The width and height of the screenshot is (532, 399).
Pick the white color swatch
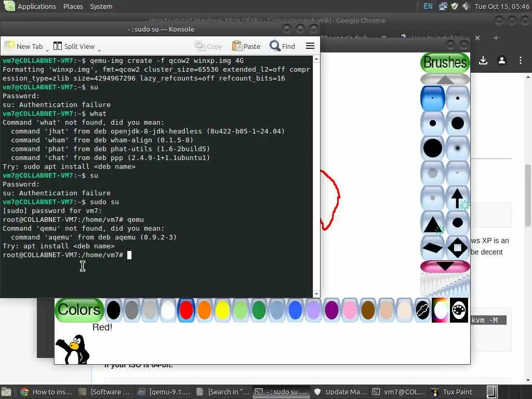(x=168, y=310)
